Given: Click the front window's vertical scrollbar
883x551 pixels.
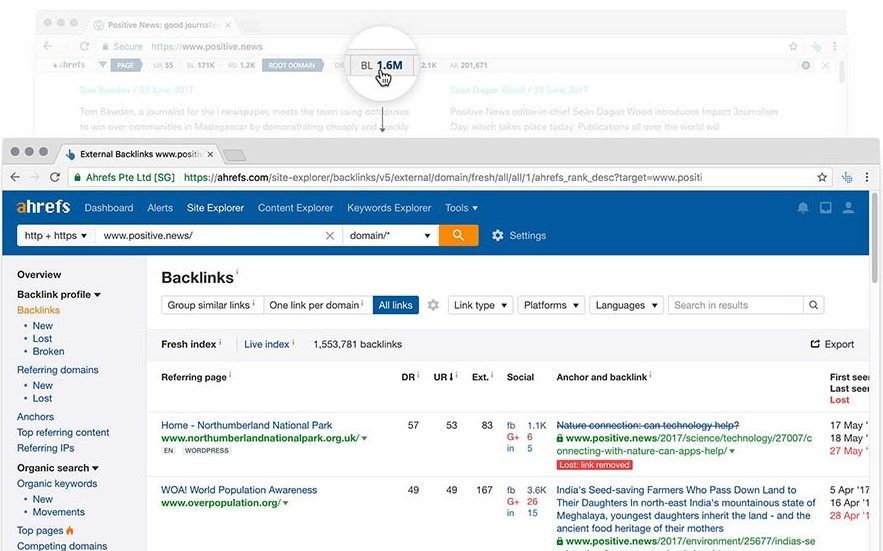Looking at the screenshot, I should tap(874, 237).
